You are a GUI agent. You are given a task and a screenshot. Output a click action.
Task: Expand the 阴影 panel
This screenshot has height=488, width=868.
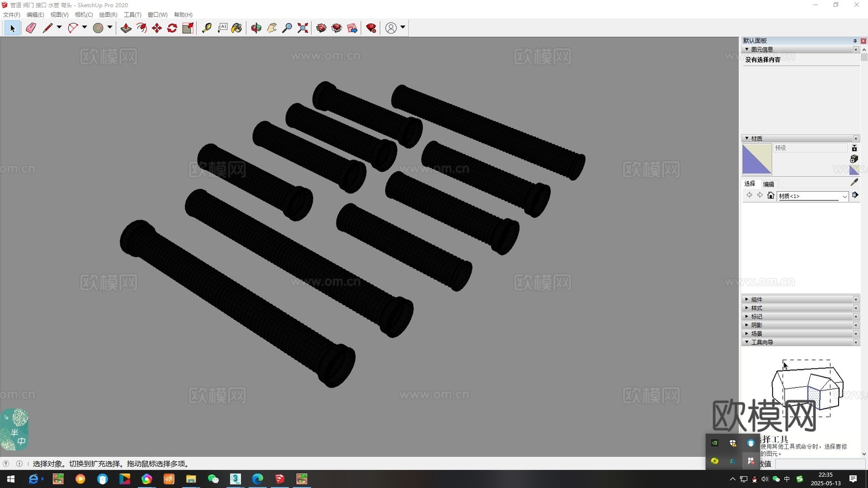747,325
